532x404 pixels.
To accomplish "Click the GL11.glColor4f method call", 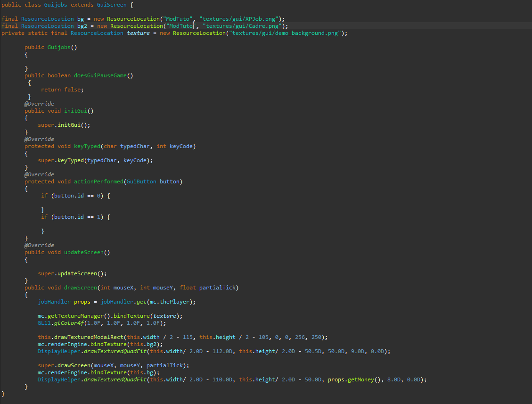I will [x=65, y=323].
